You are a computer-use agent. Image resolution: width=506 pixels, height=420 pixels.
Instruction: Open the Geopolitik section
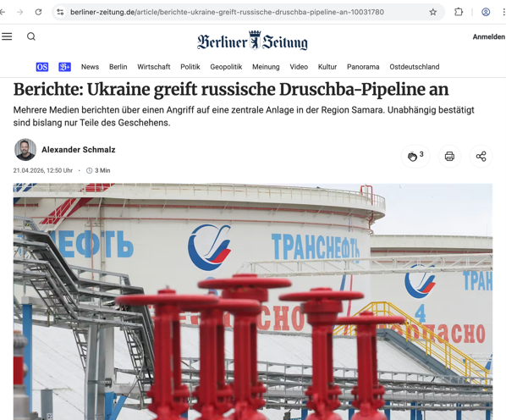click(x=226, y=67)
